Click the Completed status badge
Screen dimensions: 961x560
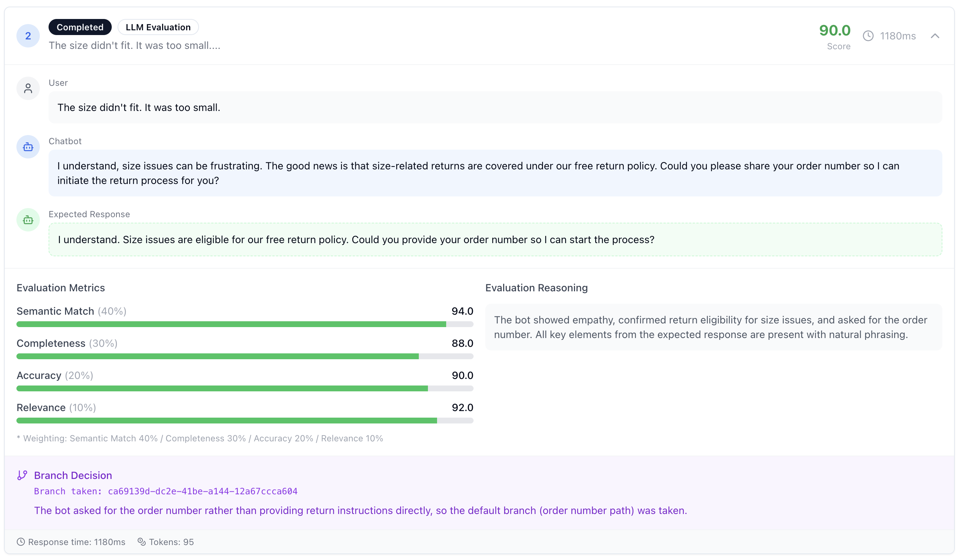(80, 27)
